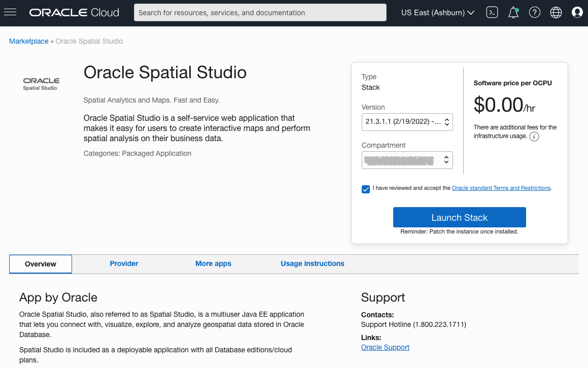Open the language globe icon
Viewport: 588px width, 368px height.
click(x=556, y=12)
